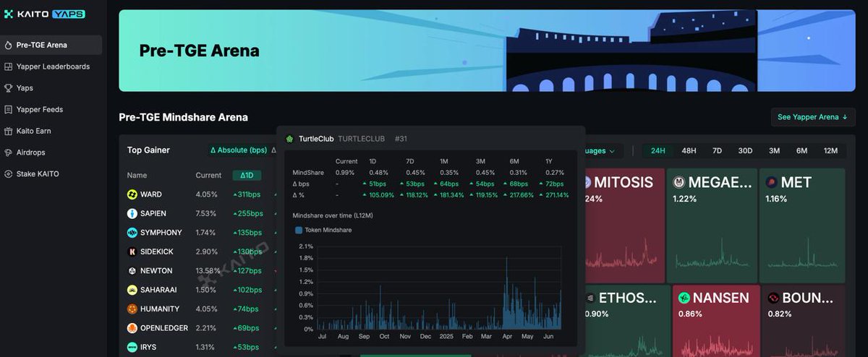Click the ETHOS tile logo
Viewport: 868px width, 357px height.
coord(590,298)
